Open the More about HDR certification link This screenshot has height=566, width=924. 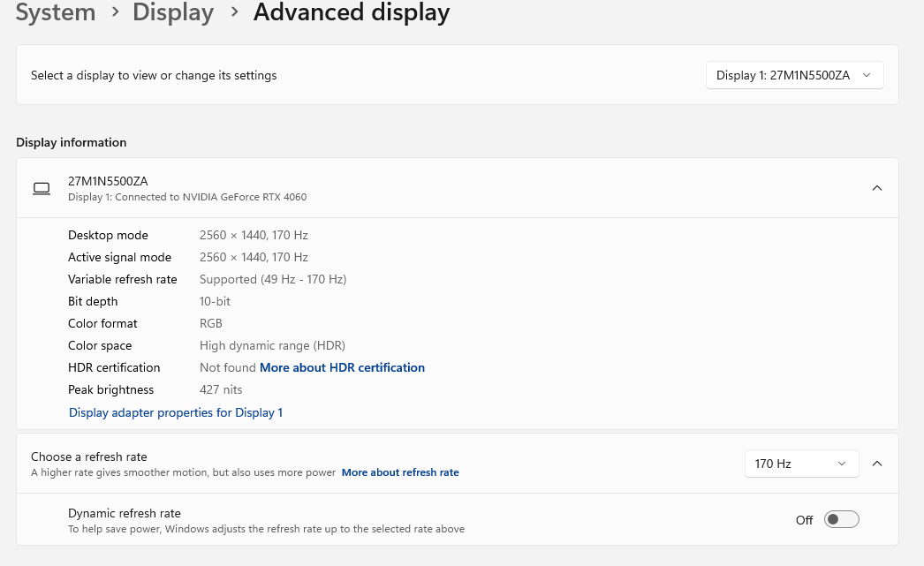coord(342,367)
